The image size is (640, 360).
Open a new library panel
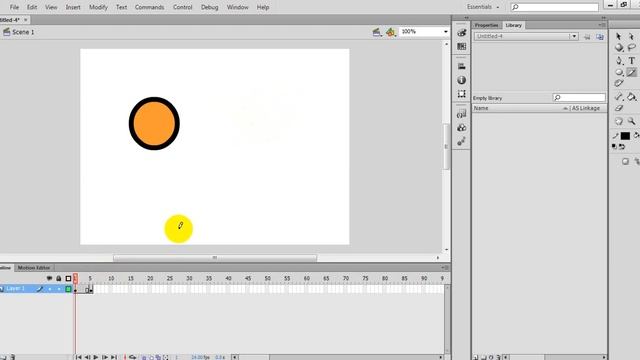tap(600, 37)
